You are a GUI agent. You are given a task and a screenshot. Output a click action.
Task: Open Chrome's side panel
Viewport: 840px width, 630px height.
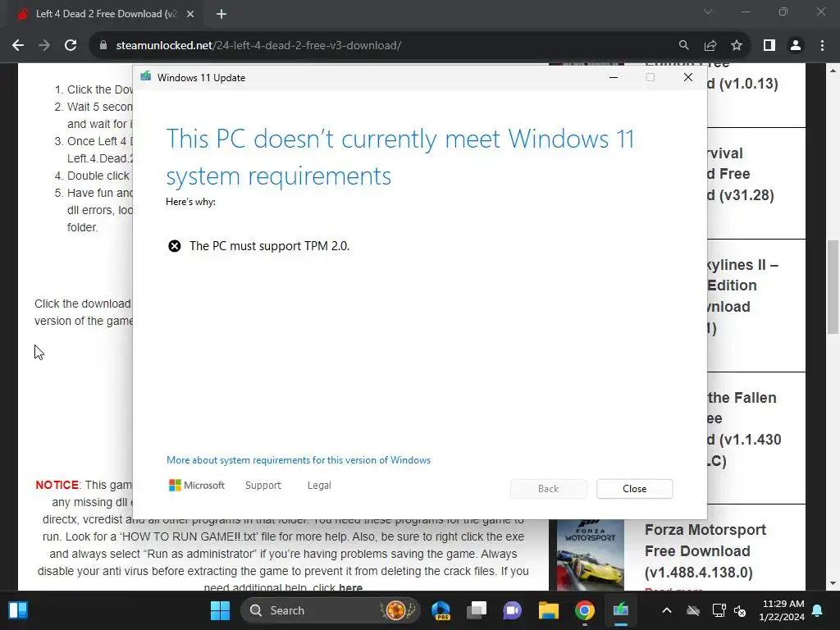pyautogui.click(x=769, y=46)
